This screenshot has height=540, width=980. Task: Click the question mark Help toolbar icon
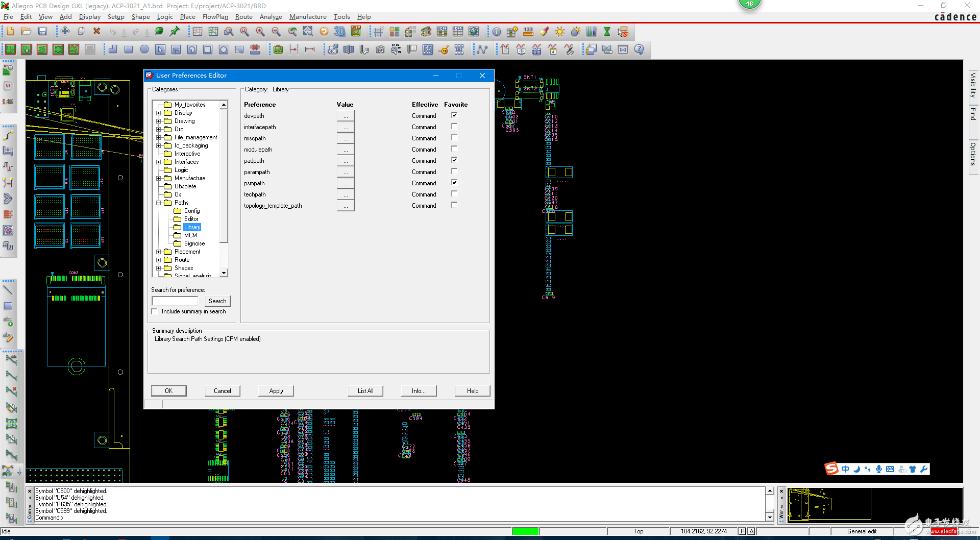(639, 50)
